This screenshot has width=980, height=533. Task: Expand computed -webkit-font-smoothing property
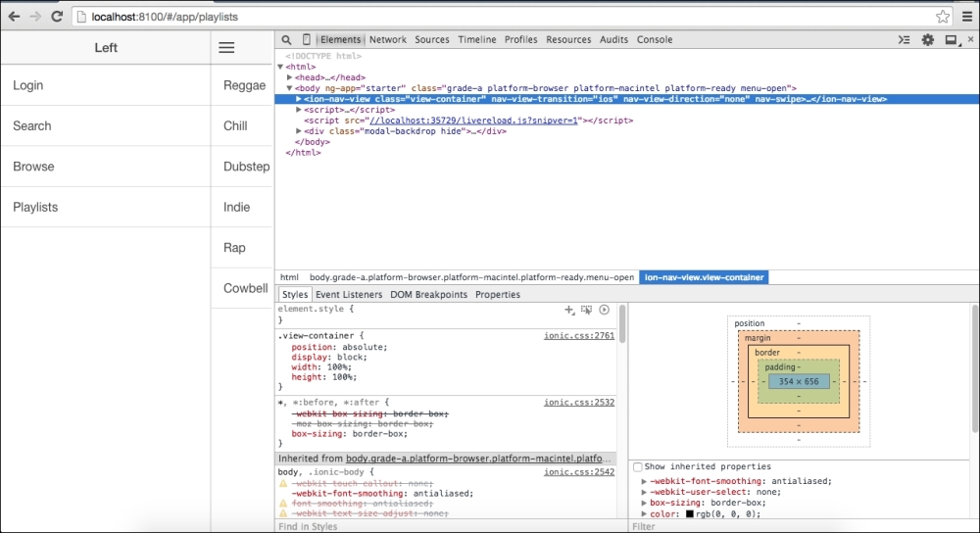[644, 481]
